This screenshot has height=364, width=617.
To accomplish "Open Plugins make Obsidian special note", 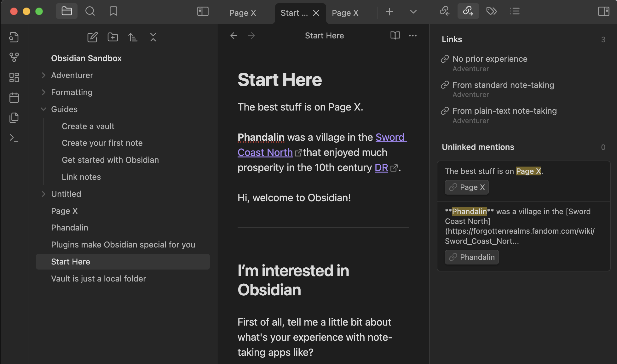I will click(x=123, y=245).
